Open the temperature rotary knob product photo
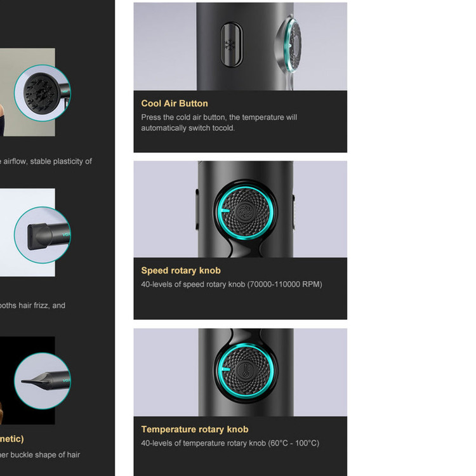 [241, 372]
